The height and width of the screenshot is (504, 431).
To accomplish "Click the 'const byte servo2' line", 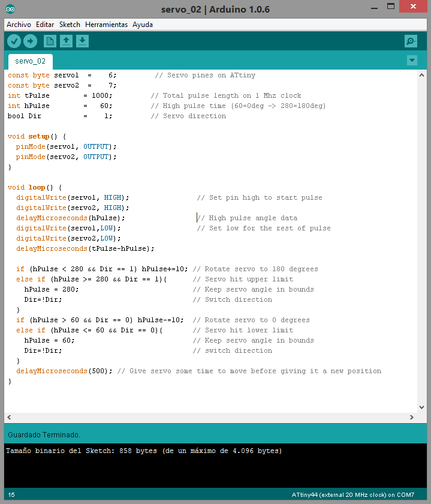I will (x=62, y=85).
